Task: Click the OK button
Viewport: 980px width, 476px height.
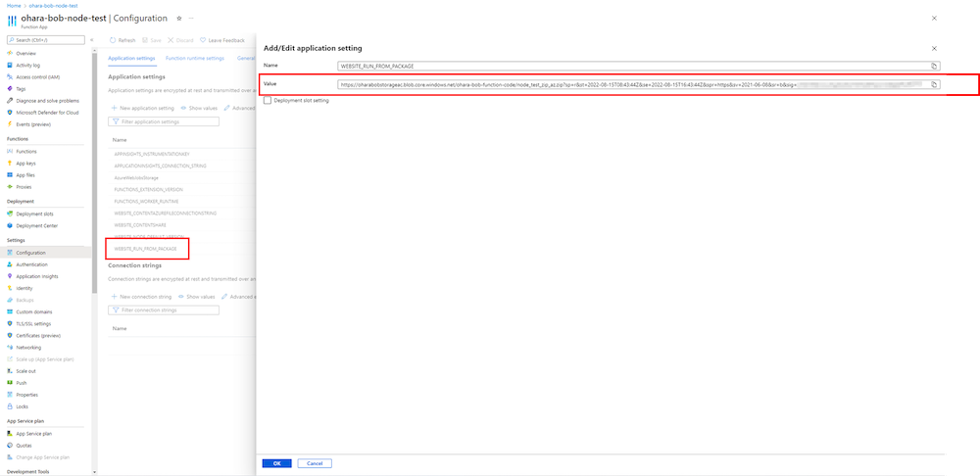Action: pos(277,463)
